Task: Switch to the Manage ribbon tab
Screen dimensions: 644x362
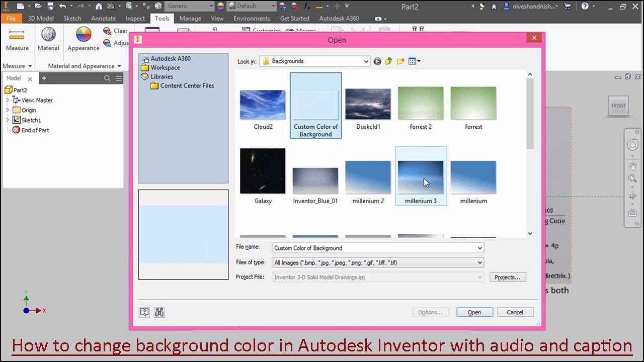Action: click(x=190, y=18)
